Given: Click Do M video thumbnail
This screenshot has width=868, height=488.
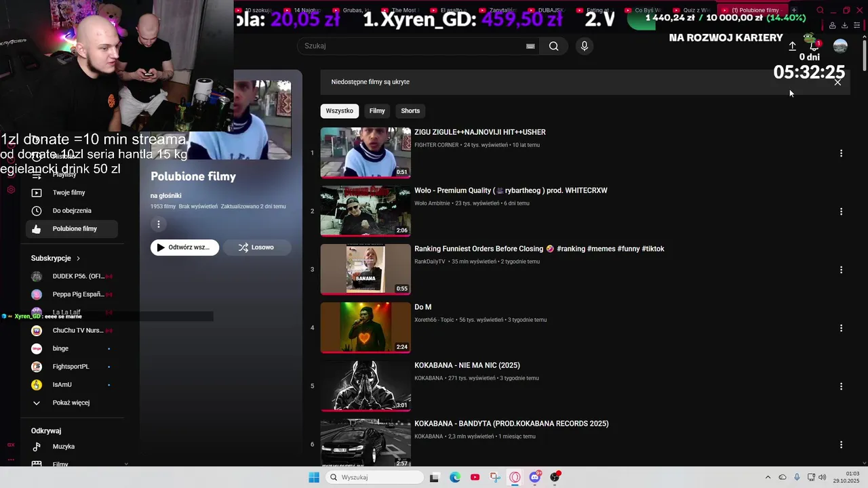Looking at the screenshot, I should (366, 327).
